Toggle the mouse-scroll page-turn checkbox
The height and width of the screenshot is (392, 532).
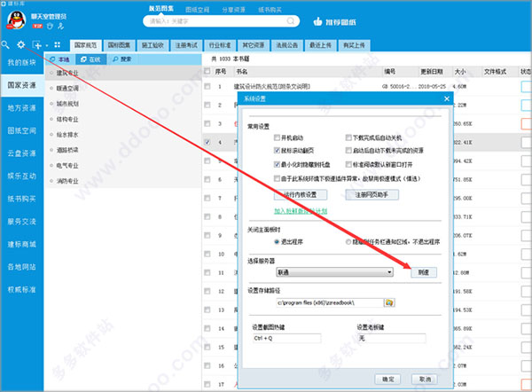pos(277,151)
